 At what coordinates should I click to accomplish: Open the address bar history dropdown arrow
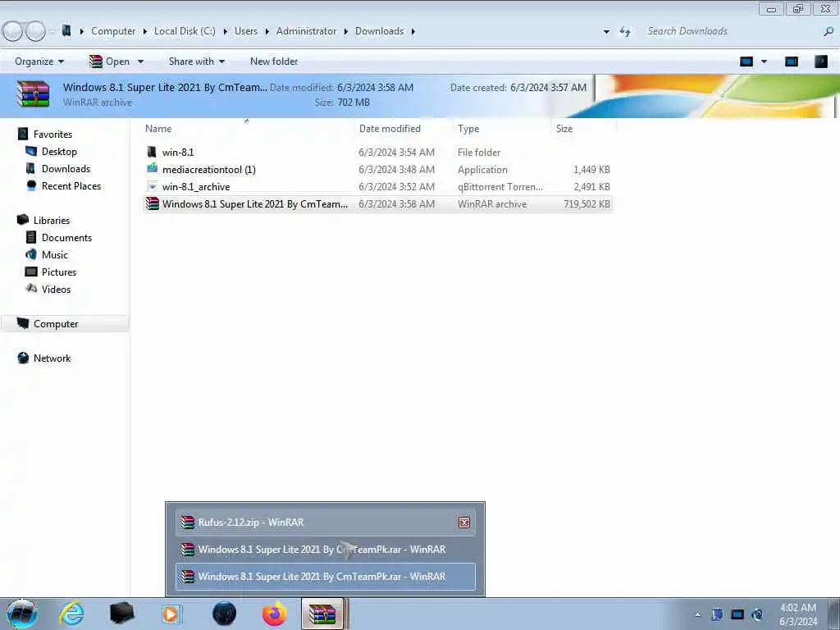(x=606, y=32)
